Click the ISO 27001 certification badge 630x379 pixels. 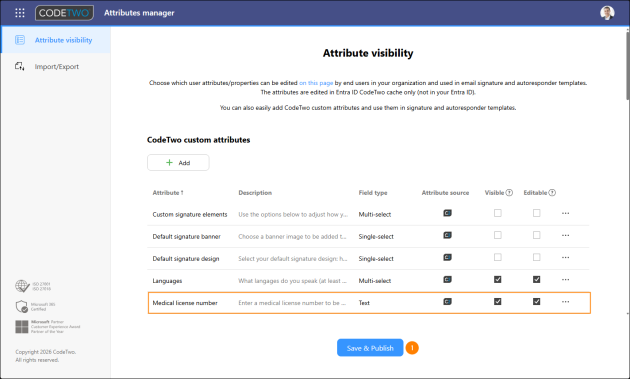tap(33, 286)
